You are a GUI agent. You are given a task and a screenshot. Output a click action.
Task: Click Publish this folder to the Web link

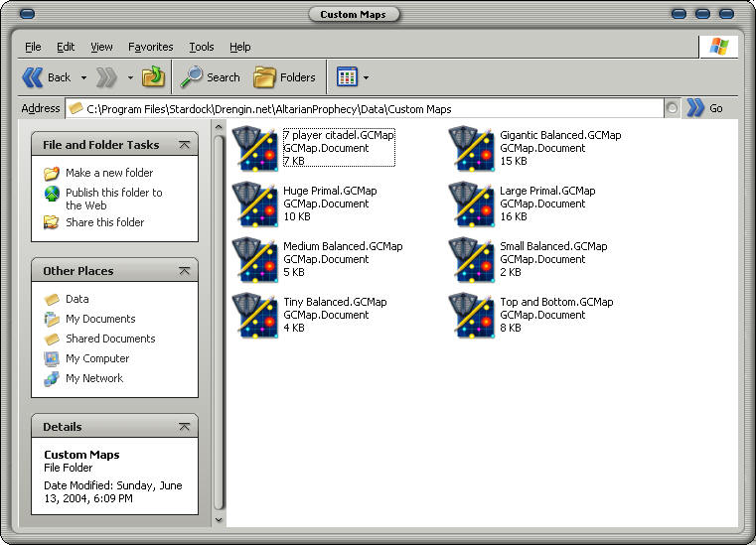coord(114,199)
